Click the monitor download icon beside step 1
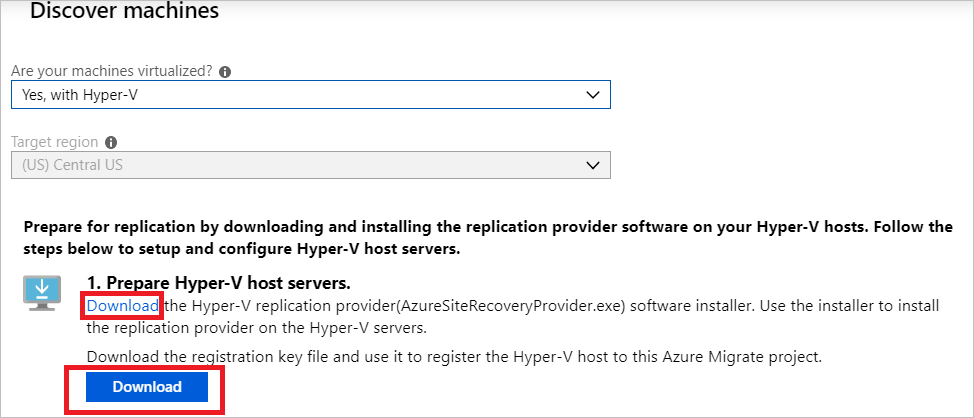 [x=43, y=291]
